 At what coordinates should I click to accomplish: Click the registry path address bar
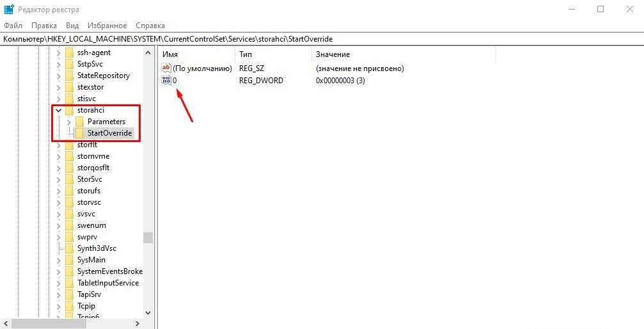tap(322, 39)
